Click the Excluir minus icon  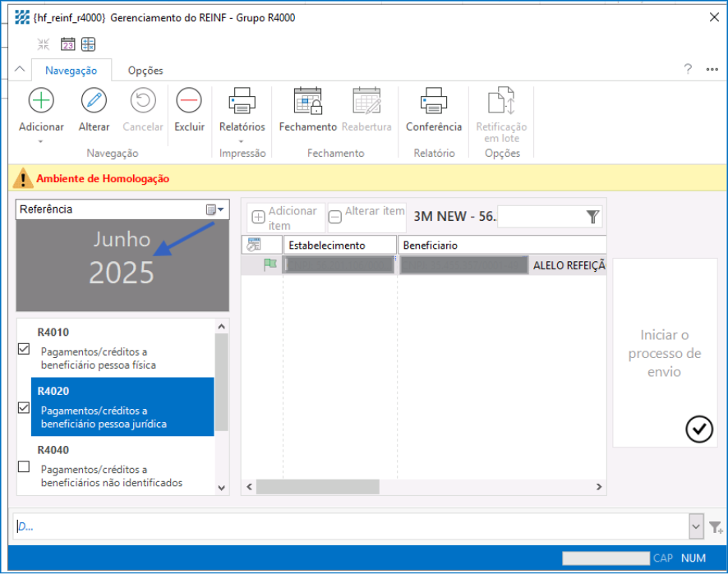click(x=189, y=101)
